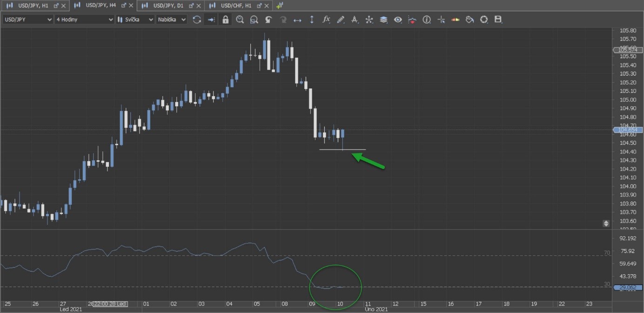The height and width of the screenshot is (313, 644).
Task: Click the save chart icon
Action: pos(498,20)
